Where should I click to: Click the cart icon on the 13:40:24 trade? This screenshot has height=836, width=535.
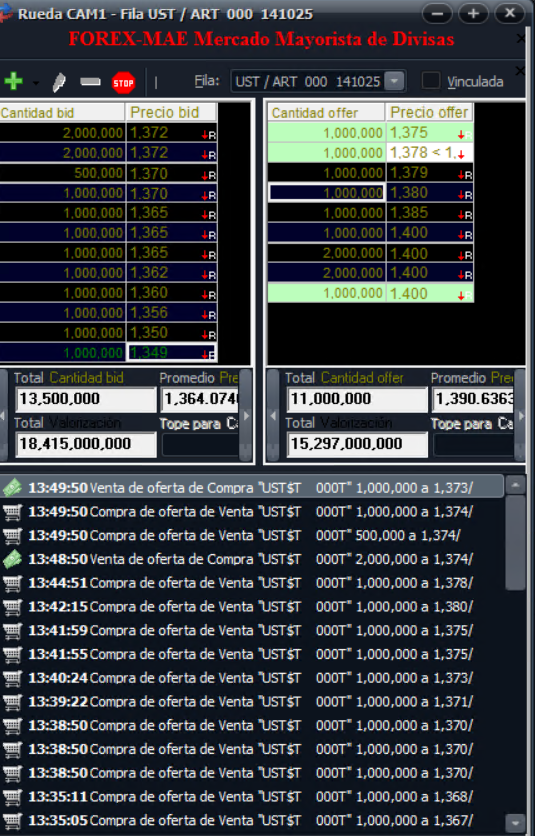[x=12, y=678]
